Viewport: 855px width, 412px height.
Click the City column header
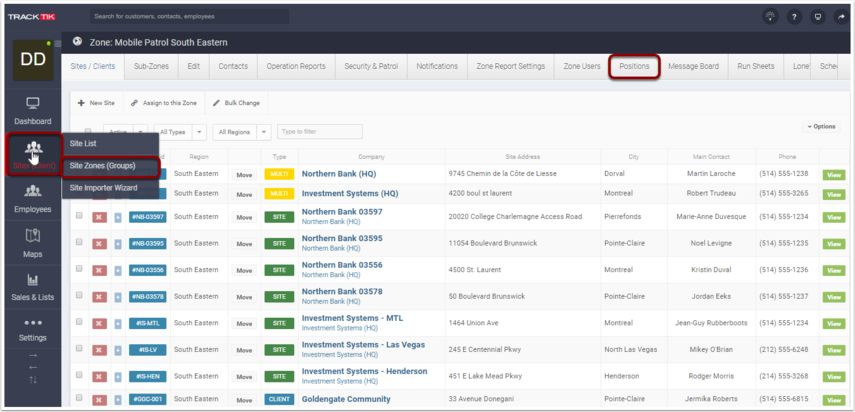point(634,156)
